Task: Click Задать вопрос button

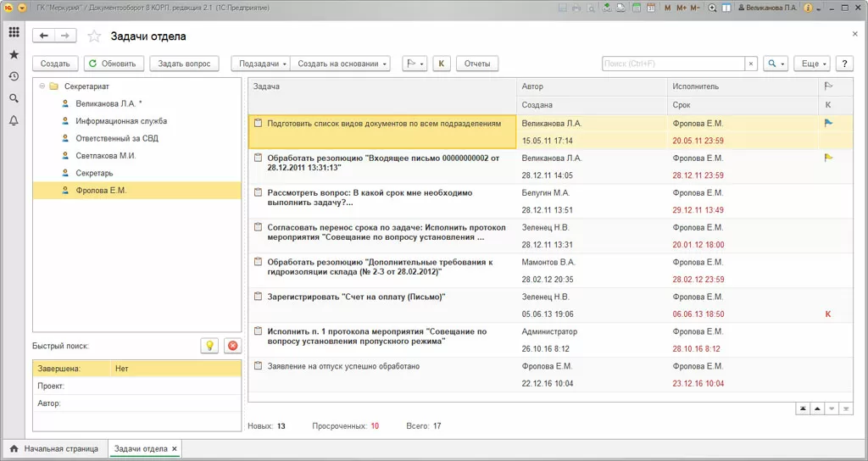Action: coord(184,64)
